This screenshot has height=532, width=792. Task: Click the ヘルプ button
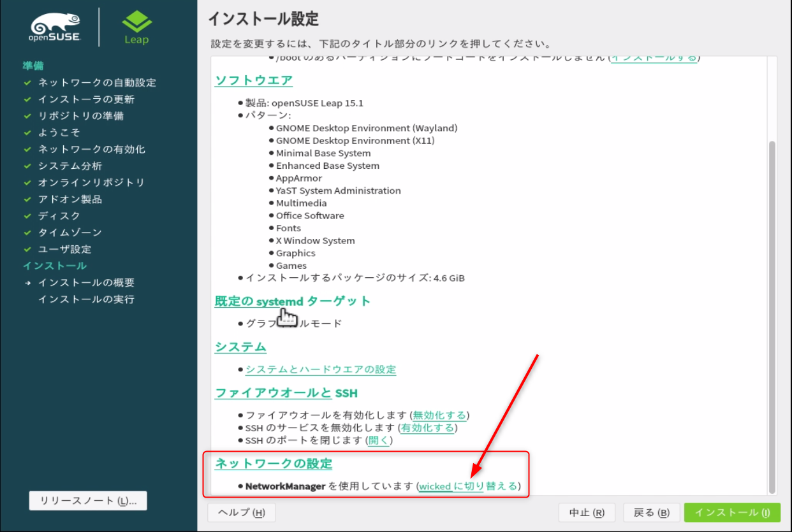point(242,513)
